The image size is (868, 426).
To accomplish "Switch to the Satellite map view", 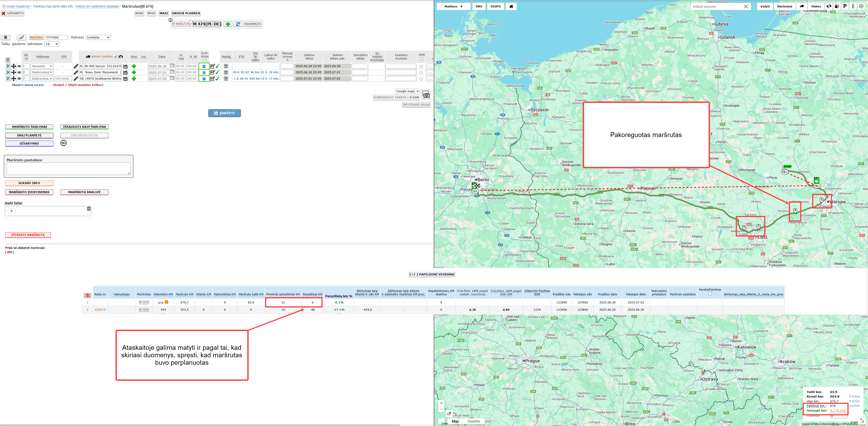I will [473, 421].
